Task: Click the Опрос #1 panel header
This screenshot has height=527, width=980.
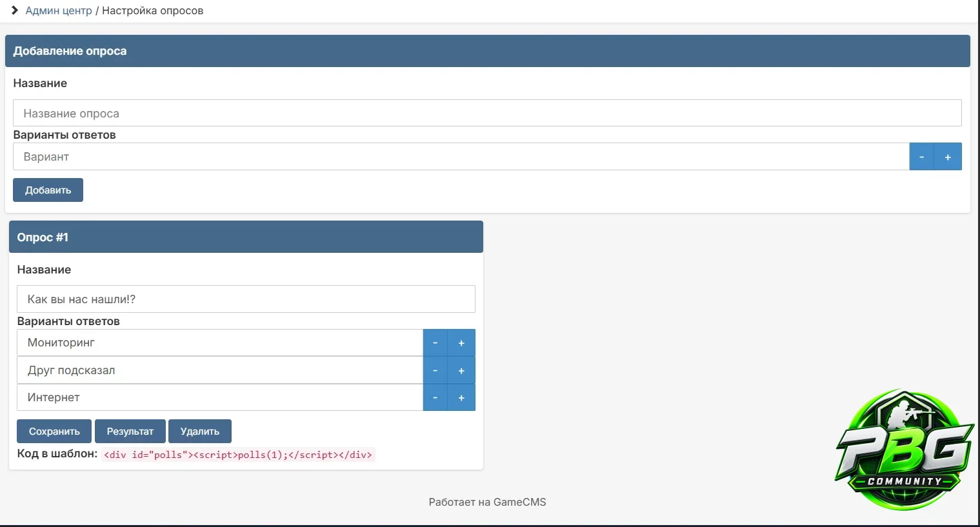Action: pyautogui.click(x=246, y=237)
